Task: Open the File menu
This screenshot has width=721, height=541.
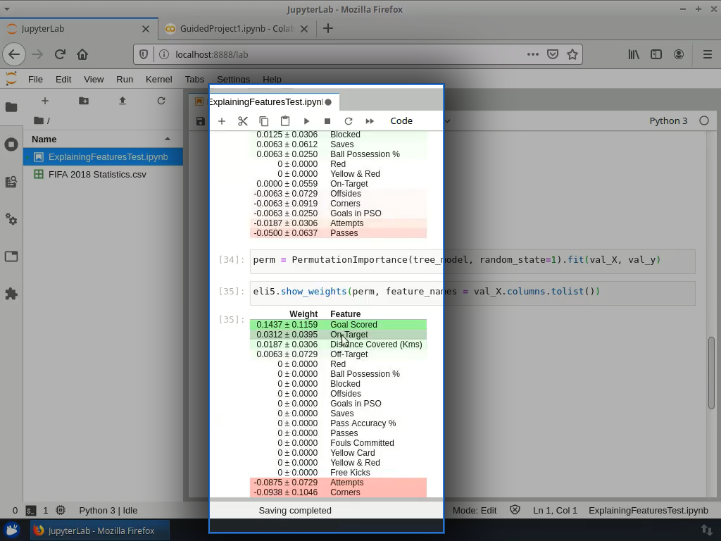Action: pyautogui.click(x=35, y=79)
